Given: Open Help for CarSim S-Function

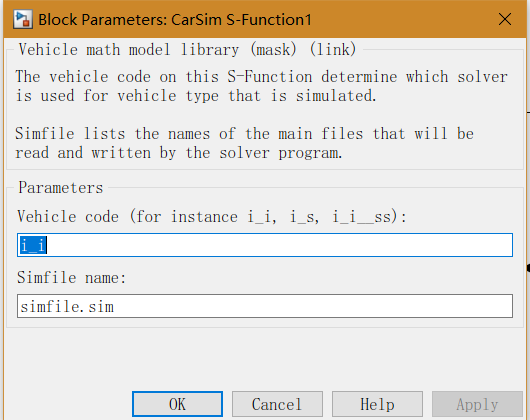Looking at the screenshot, I should pos(377,404).
